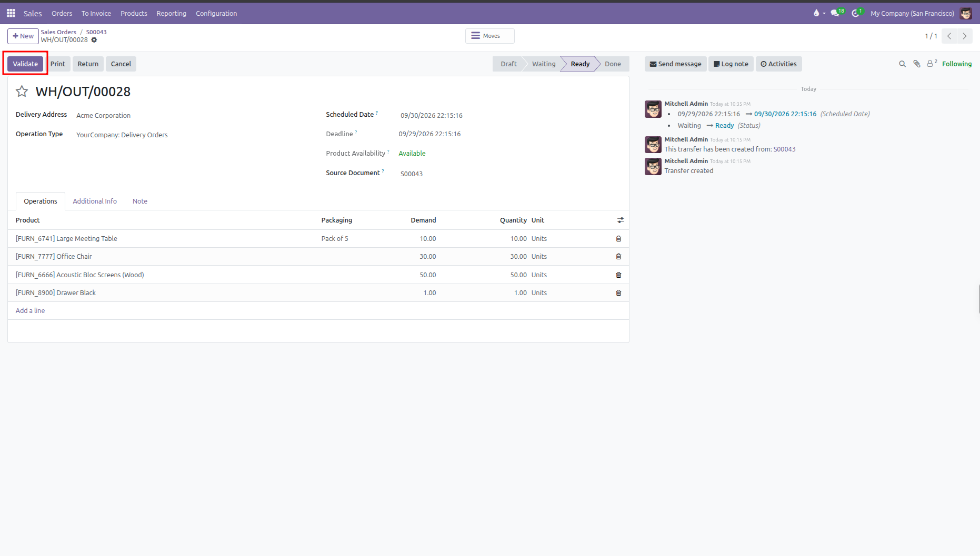The width and height of the screenshot is (980, 556).
Task: Add a line to operations
Action: [30, 311]
